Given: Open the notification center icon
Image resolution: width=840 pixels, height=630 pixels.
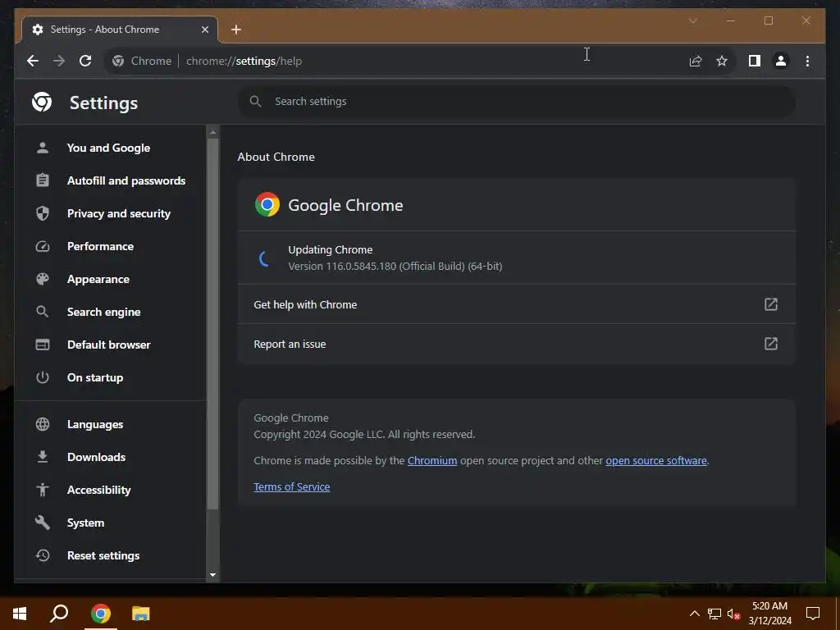Looking at the screenshot, I should pyautogui.click(x=813, y=614).
